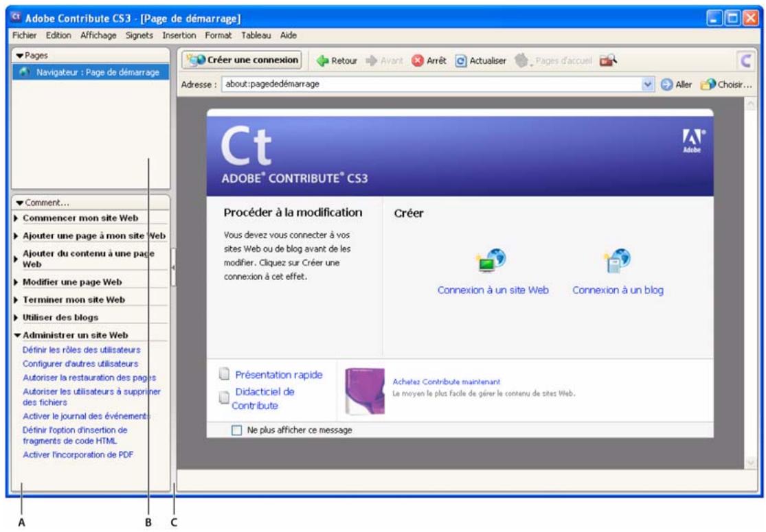The width and height of the screenshot is (766, 532).
Task: Collapse Administrer un site Web
Action: [x=17, y=335]
